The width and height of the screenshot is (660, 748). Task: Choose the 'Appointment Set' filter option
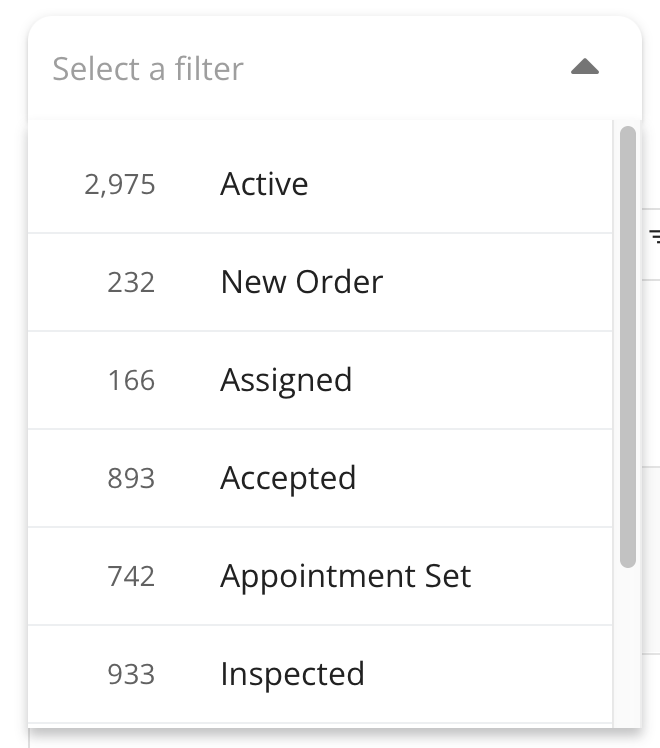pyautogui.click(x=345, y=576)
